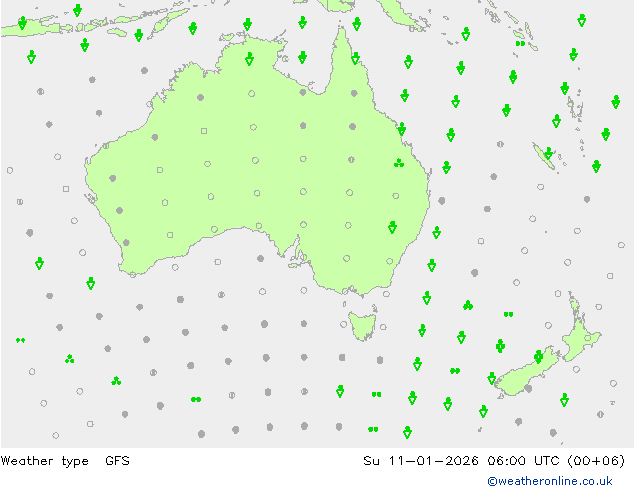Click New Zealand's North Island landmass
The height and width of the screenshot is (490, 634).
[x=579, y=327]
